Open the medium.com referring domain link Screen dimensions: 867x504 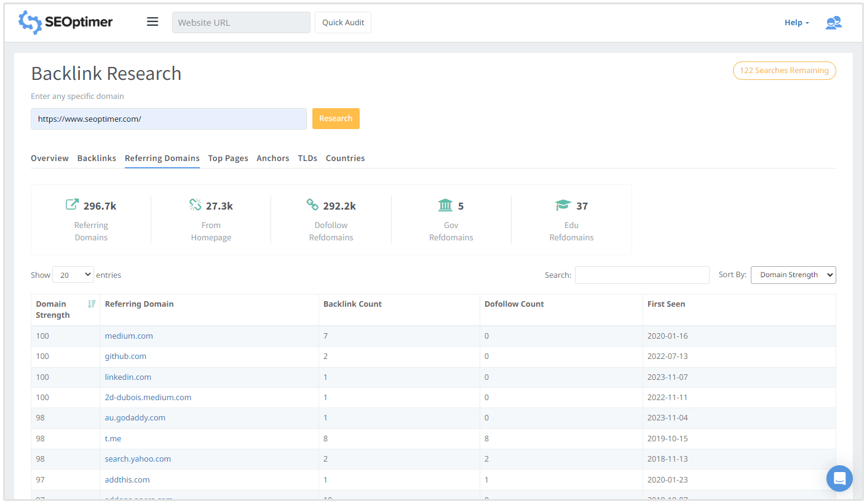coord(129,336)
